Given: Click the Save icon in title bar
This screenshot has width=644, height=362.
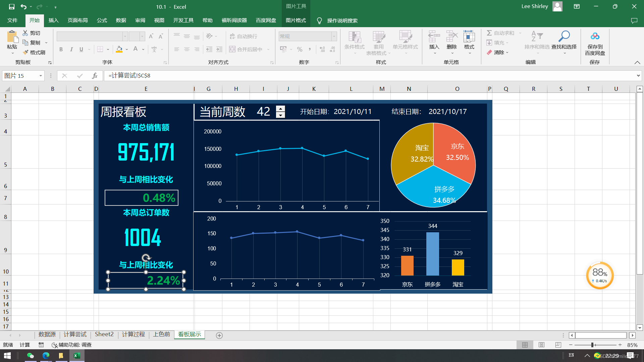Looking at the screenshot, I should (x=12, y=7).
